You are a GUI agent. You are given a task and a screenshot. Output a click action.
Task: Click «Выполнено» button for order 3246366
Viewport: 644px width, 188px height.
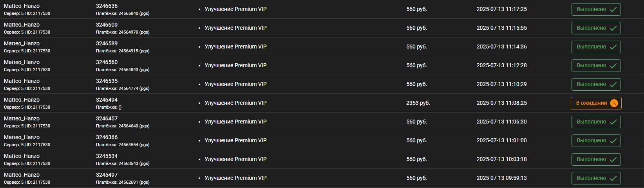click(596, 141)
